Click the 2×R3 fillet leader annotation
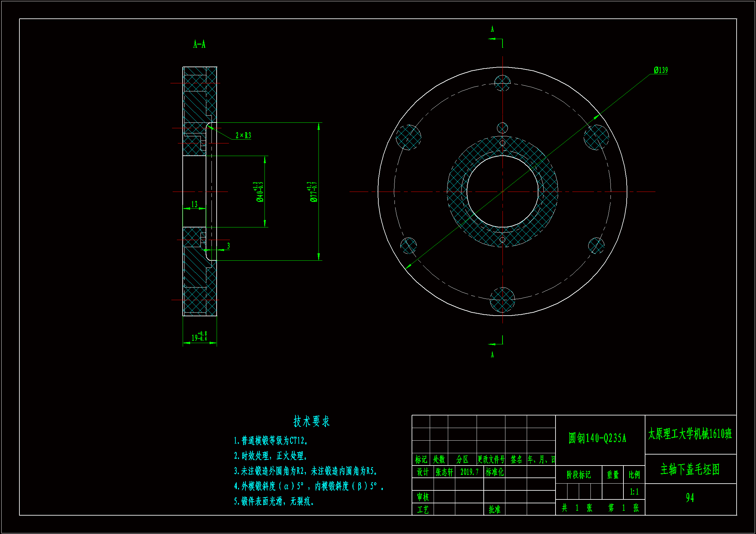 point(243,135)
